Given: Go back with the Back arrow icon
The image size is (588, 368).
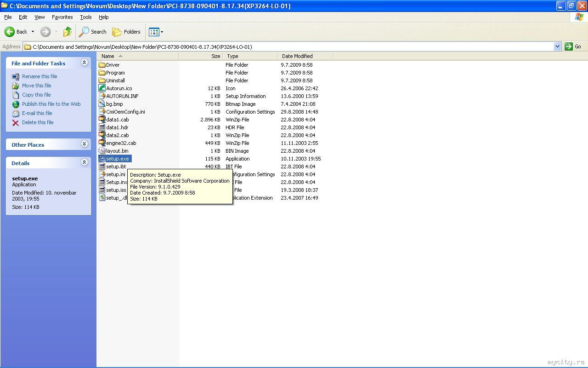Looking at the screenshot, I should (10, 32).
